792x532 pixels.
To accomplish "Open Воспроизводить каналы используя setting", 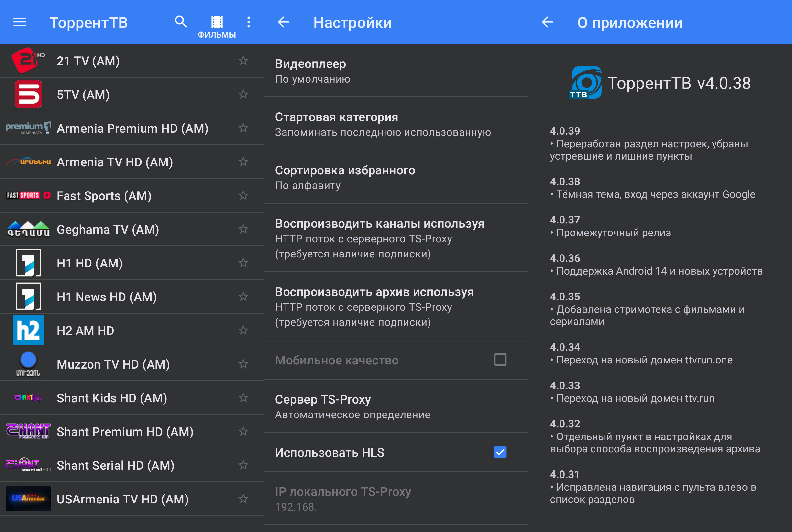I will pos(396,238).
